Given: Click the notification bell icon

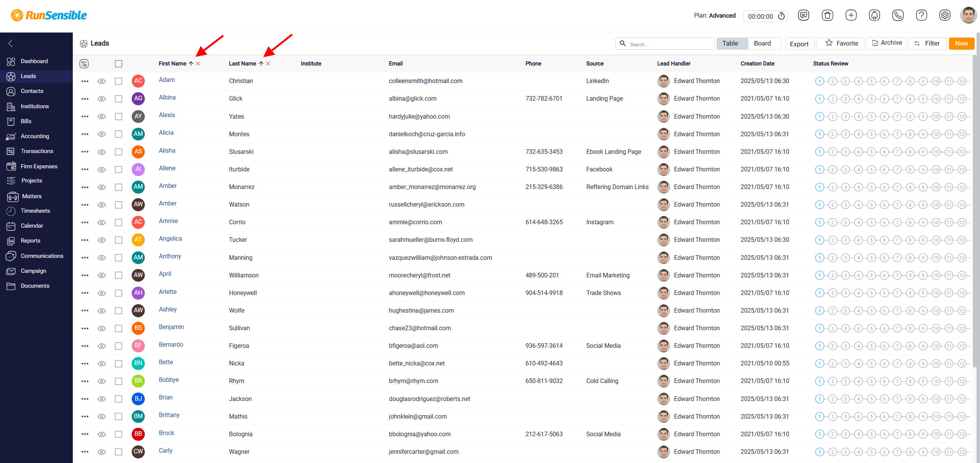Looking at the screenshot, I should point(874,15).
